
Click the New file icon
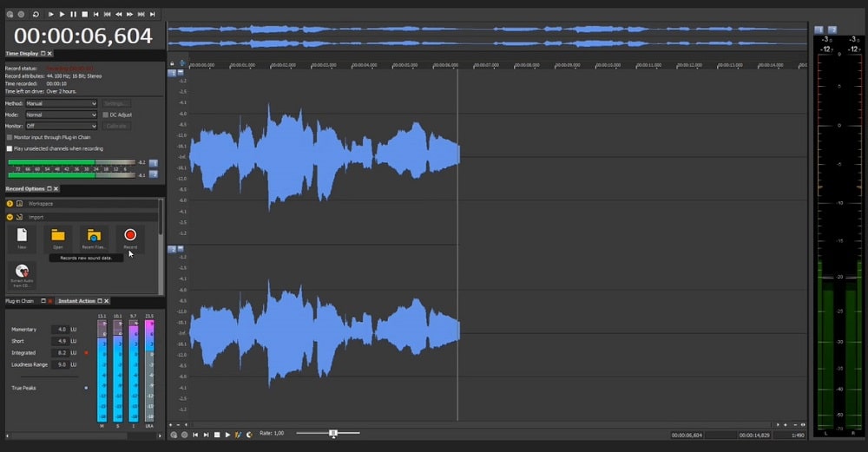pyautogui.click(x=22, y=238)
